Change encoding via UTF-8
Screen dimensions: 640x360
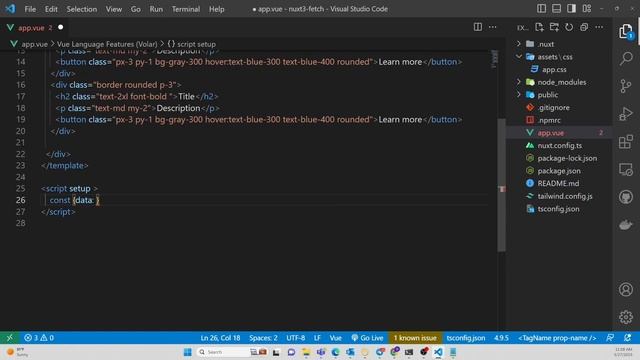[296, 338]
